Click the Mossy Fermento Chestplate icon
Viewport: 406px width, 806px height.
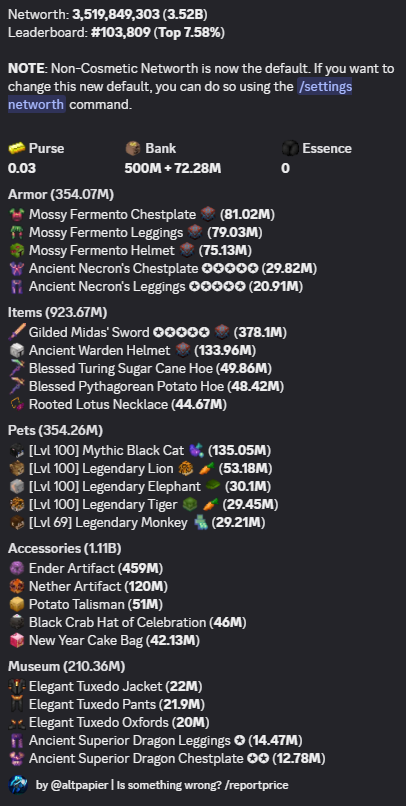16,214
